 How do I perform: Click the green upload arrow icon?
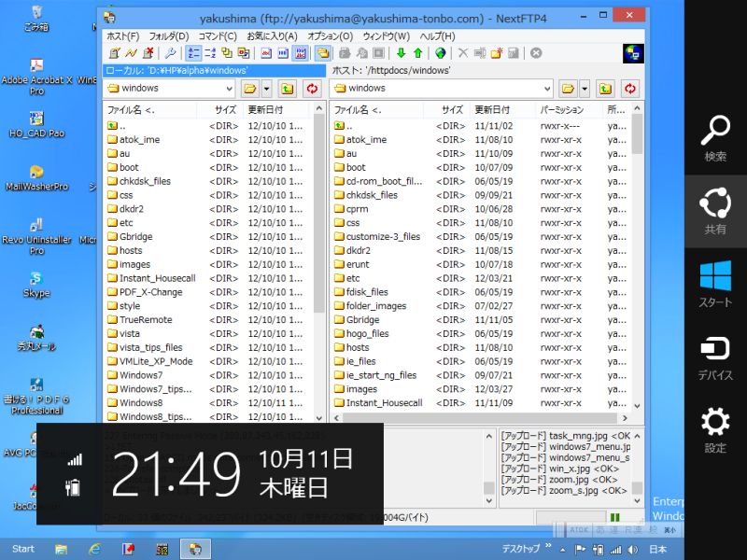click(x=417, y=53)
